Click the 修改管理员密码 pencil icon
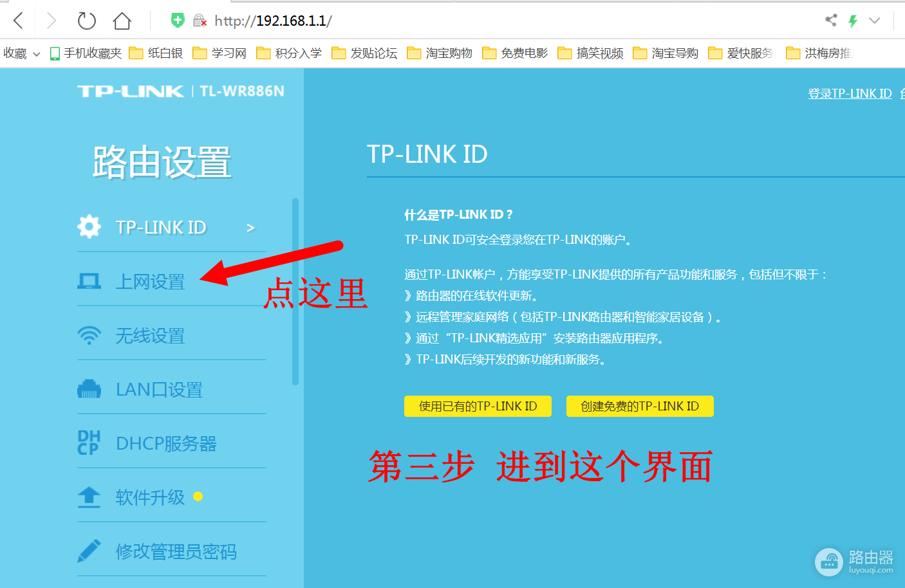This screenshot has width=905, height=588. pyautogui.click(x=89, y=551)
